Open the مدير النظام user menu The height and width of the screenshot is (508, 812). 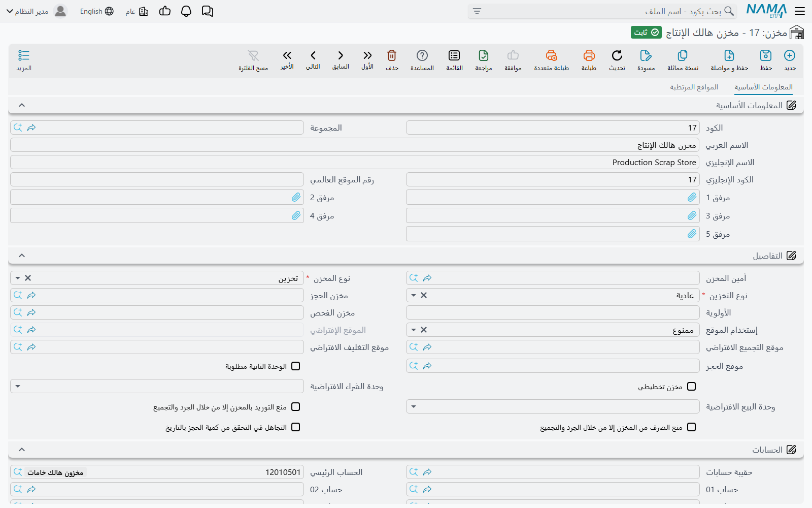(x=37, y=11)
